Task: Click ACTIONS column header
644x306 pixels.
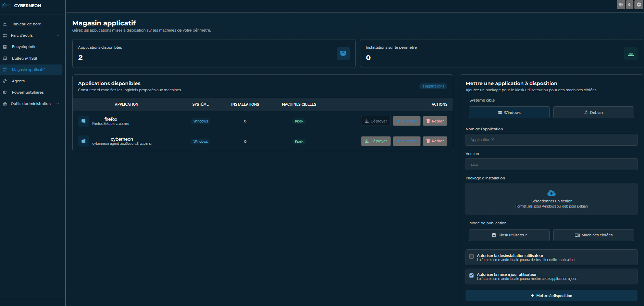Action: point(439,104)
